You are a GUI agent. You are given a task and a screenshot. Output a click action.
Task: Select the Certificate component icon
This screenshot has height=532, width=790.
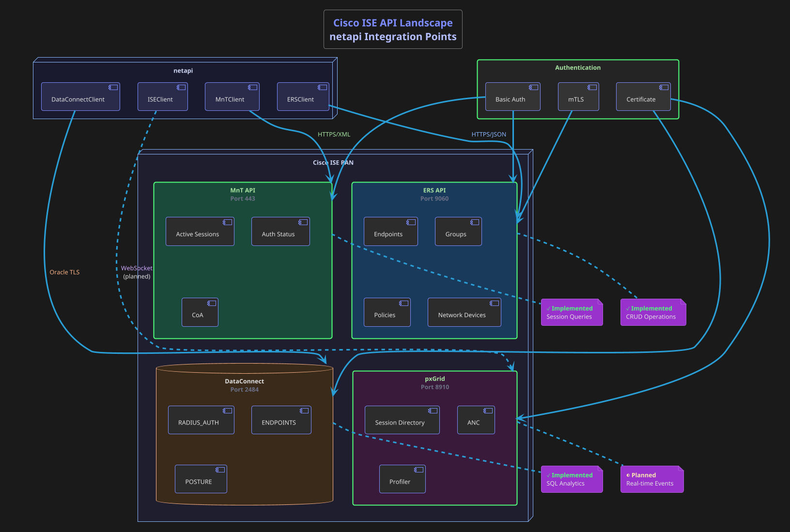point(664,87)
